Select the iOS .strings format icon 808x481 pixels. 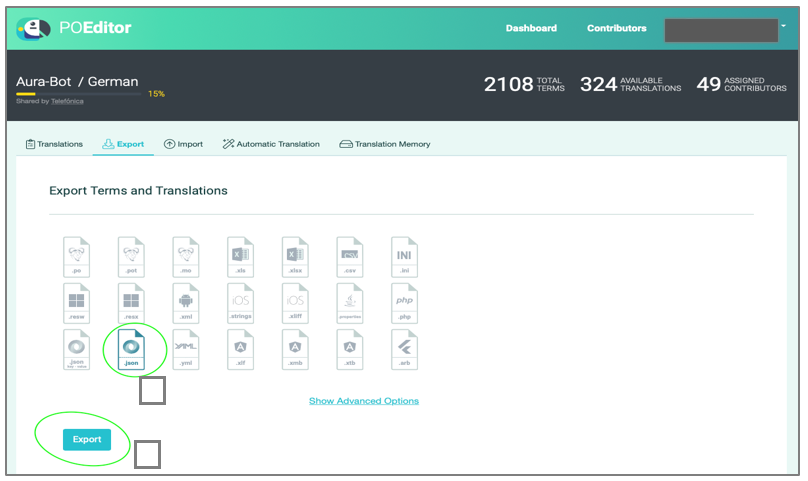pyautogui.click(x=240, y=303)
